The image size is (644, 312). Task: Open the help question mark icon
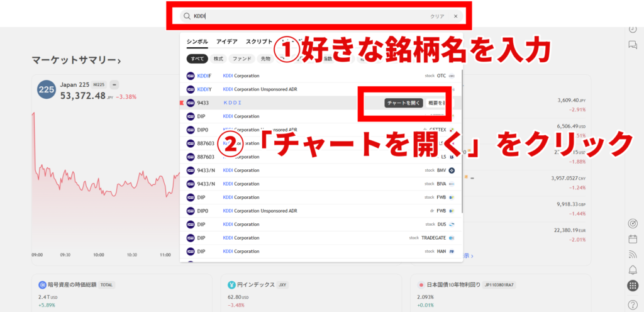[x=633, y=305]
